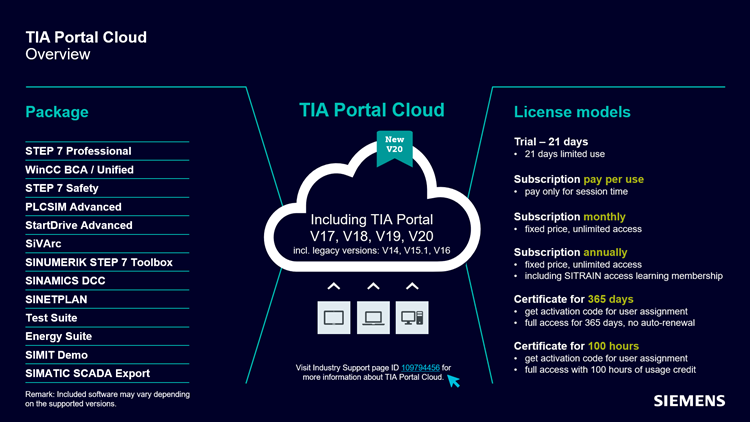
Task: Click 'full access with 100 hours of usage credit'
Action: click(x=610, y=370)
